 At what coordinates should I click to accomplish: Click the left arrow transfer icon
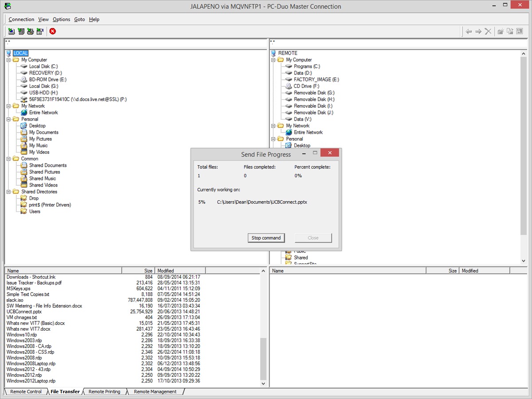(469, 31)
